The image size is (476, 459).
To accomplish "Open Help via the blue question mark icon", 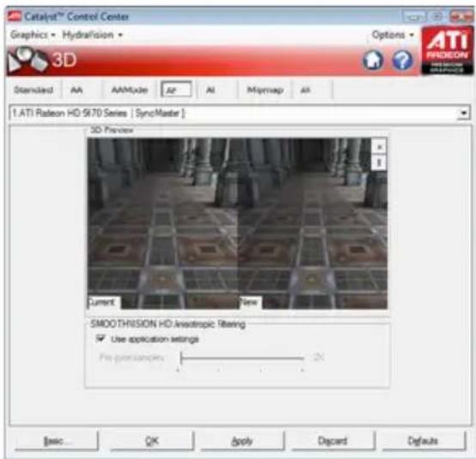I will 402,59.
